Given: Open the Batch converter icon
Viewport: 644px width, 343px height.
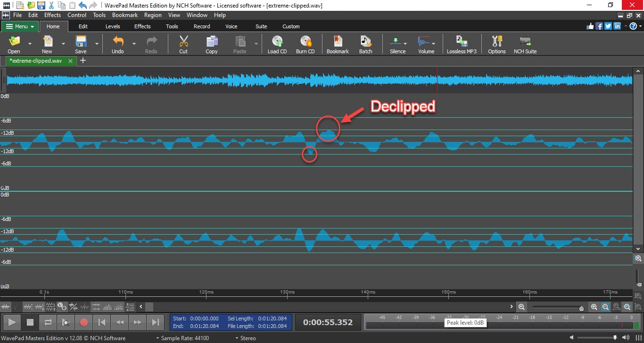Looking at the screenshot, I should pyautogui.click(x=366, y=41).
